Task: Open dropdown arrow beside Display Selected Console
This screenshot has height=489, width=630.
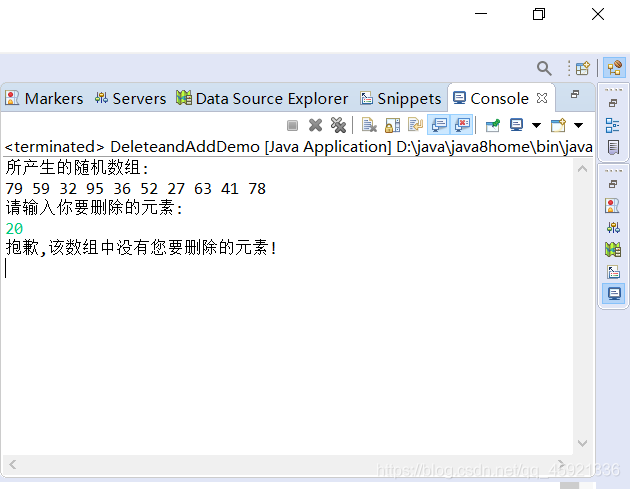Action: coord(536,125)
